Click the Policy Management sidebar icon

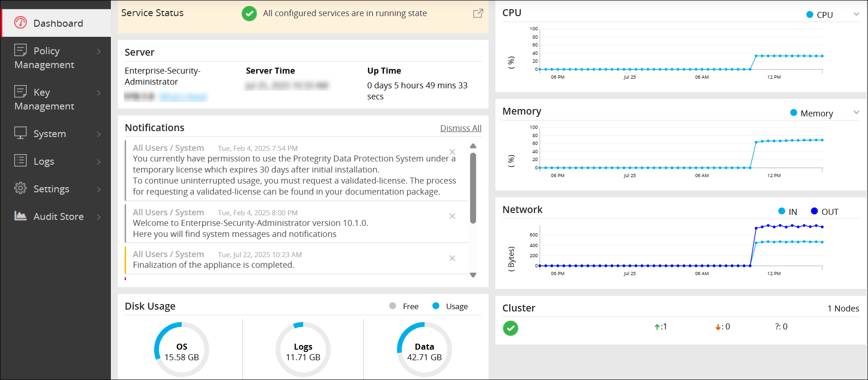pos(20,50)
